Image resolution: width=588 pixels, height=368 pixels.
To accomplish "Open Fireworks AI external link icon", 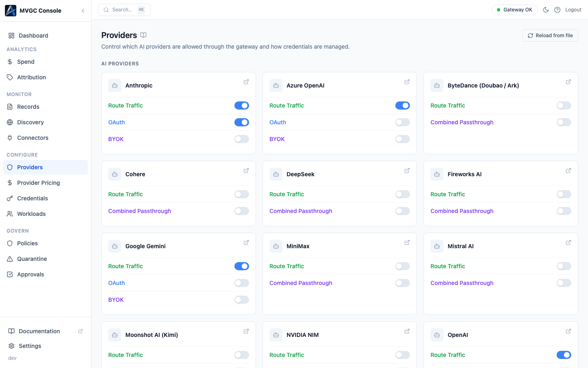I will (568, 171).
